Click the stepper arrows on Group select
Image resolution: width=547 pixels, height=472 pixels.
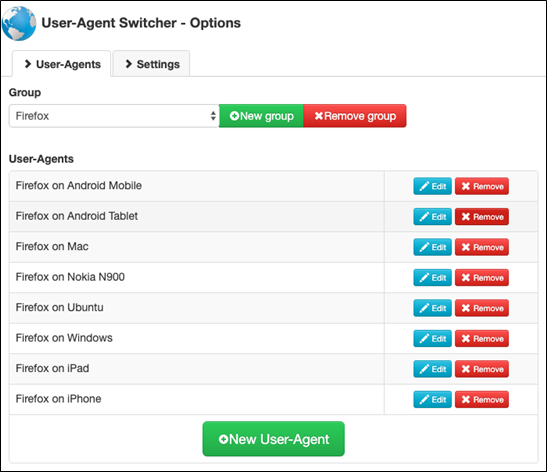(213, 116)
